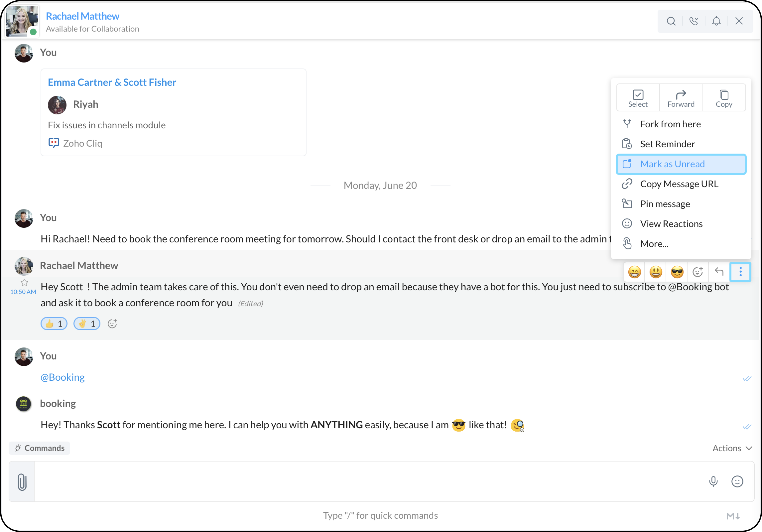Screen dimensions: 762x532
Task: Click the search icon in chat header
Action: coord(671,21)
